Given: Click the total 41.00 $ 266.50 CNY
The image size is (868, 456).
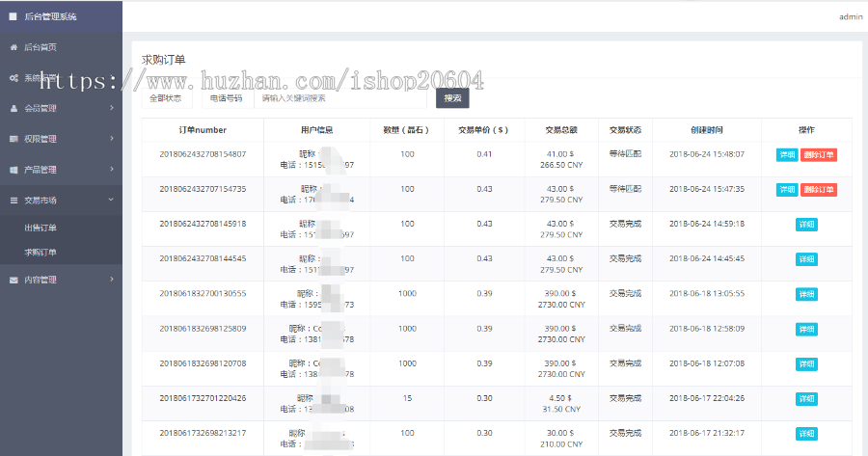Looking at the screenshot, I should (x=561, y=160).
